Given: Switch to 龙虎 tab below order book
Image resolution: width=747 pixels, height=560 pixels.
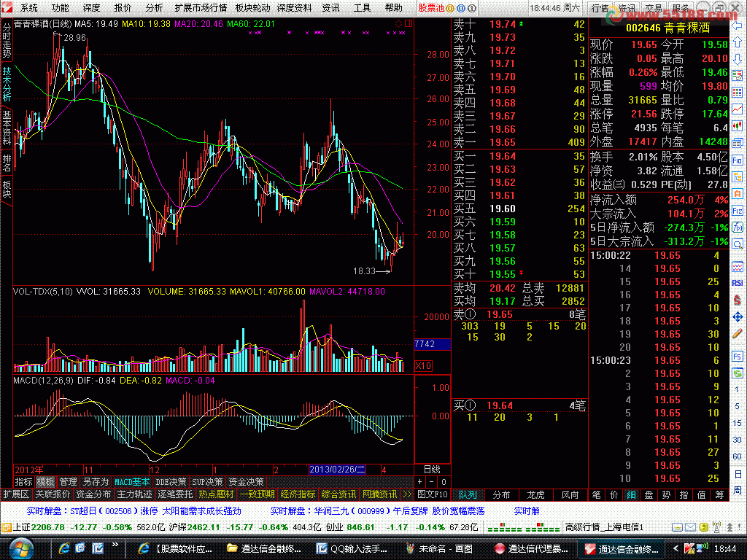Looking at the screenshot, I should (535, 495).
